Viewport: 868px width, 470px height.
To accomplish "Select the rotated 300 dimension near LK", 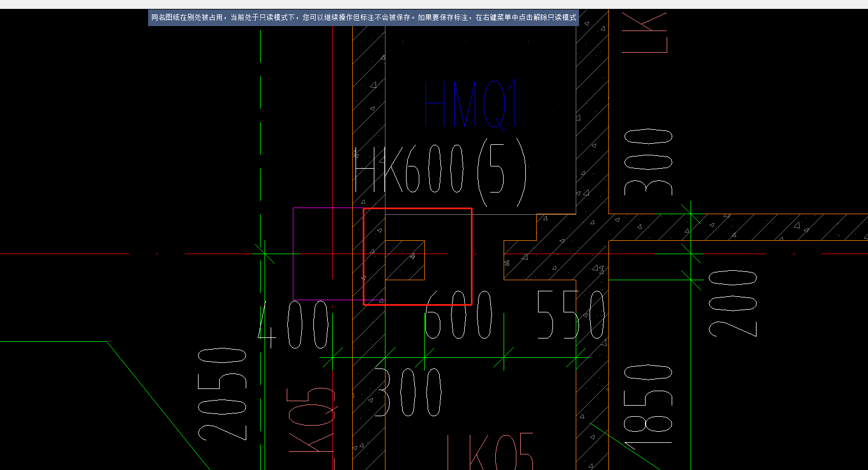I will [648, 162].
